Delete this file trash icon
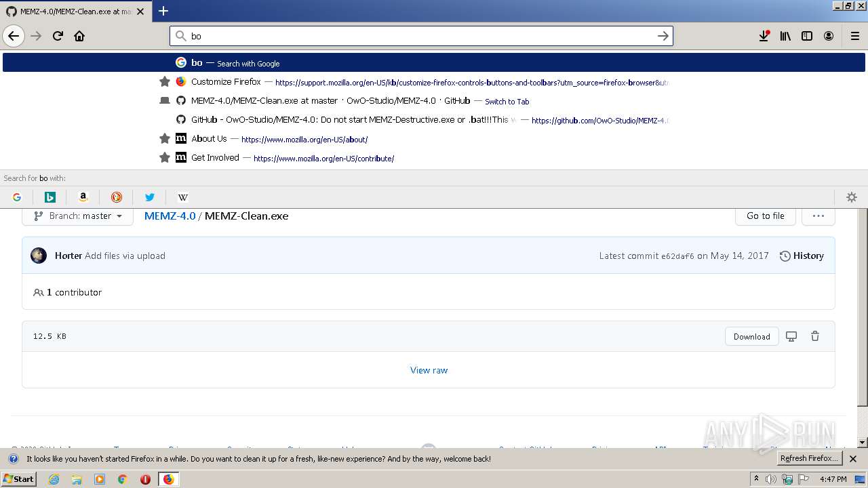The width and height of the screenshot is (868, 488). 815,336
